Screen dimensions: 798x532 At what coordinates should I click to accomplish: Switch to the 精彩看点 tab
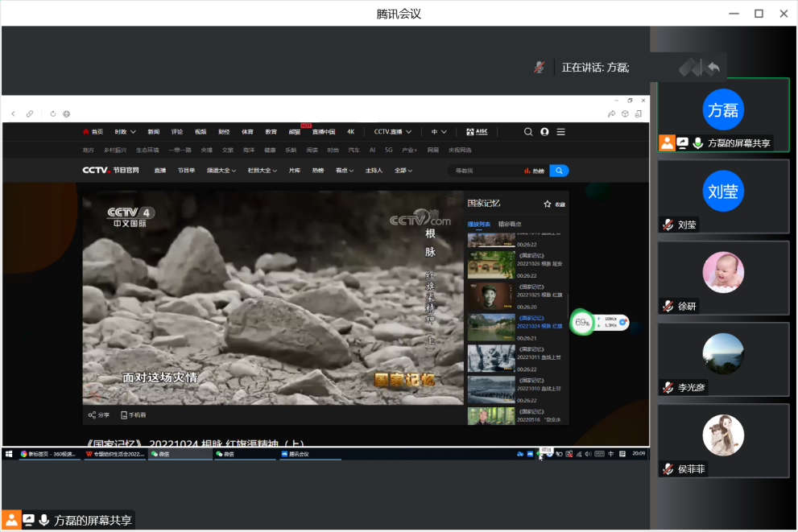[510, 224]
